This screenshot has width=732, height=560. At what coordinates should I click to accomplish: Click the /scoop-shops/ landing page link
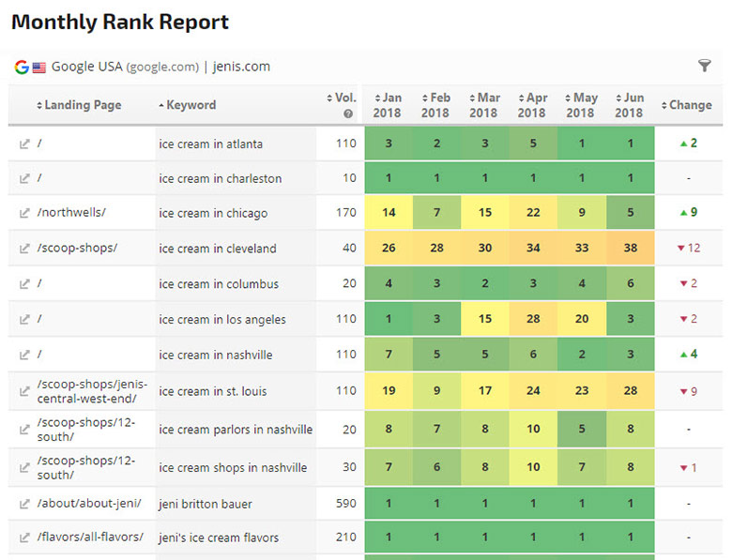(x=77, y=249)
